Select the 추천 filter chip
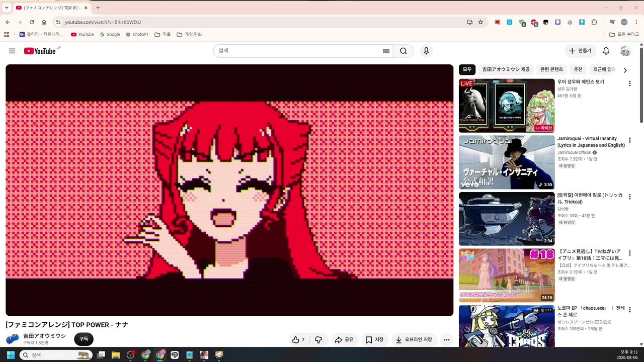Viewport: 644px width, 362px height. [578, 69]
